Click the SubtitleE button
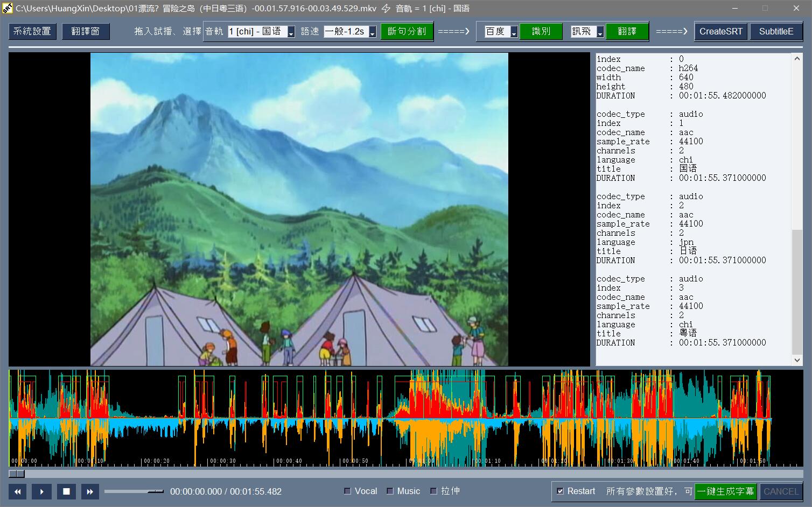This screenshot has width=812, height=507. (776, 31)
